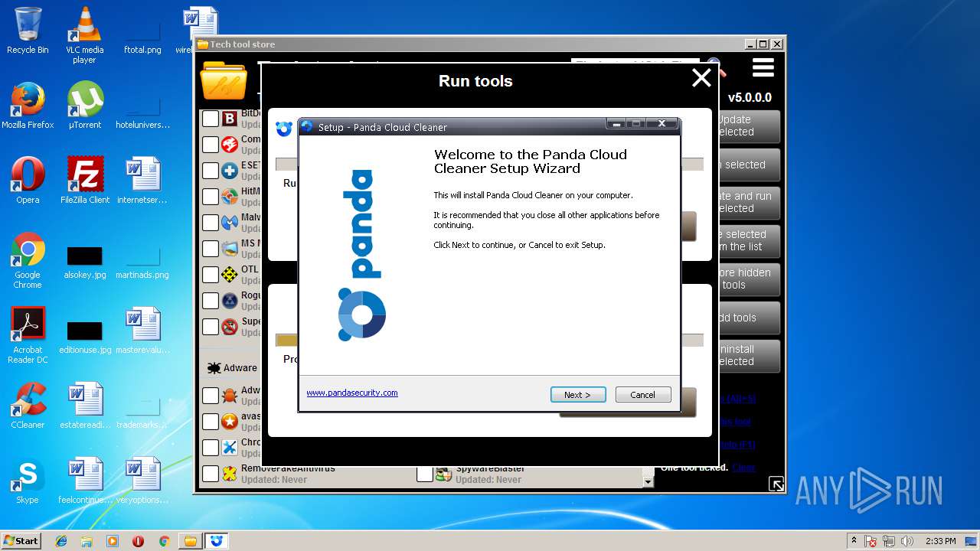980x551 pixels.
Task: Click the expand arrow icon at store corner
Action: tap(776, 484)
